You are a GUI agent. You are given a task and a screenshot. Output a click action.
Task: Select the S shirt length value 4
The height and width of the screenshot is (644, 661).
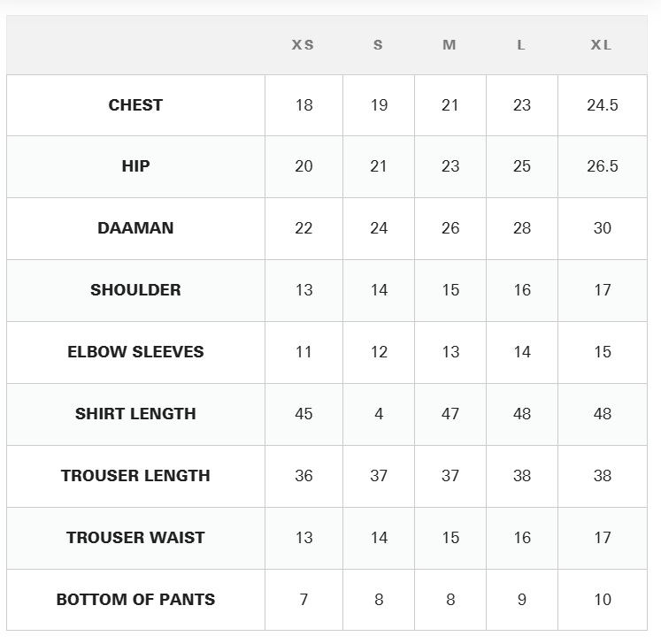click(x=379, y=414)
